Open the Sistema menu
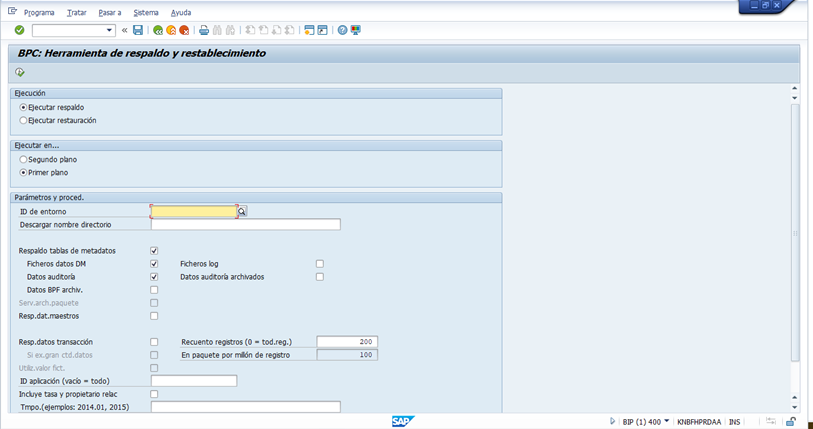 click(145, 12)
